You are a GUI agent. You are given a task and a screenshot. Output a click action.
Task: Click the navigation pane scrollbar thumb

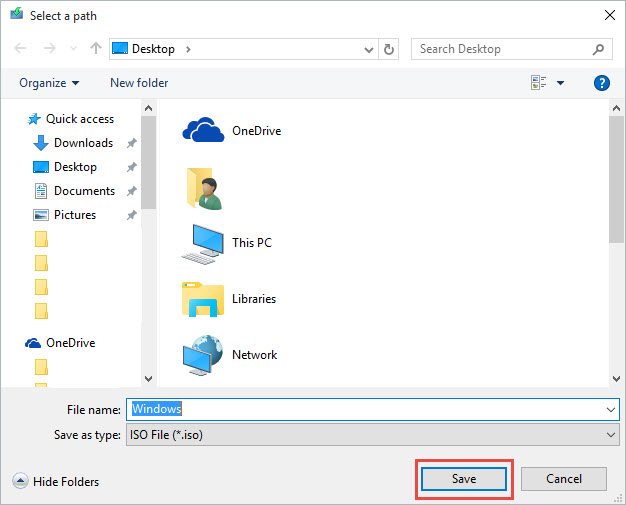click(x=149, y=162)
